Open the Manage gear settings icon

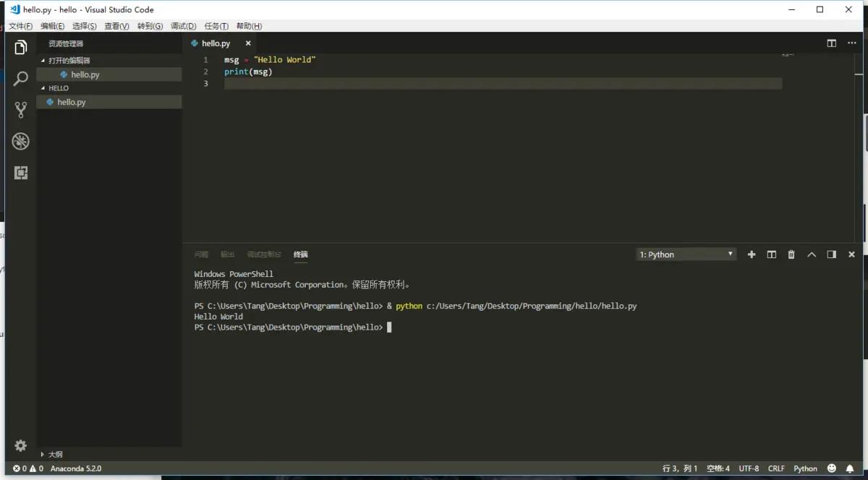click(x=21, y=445)
